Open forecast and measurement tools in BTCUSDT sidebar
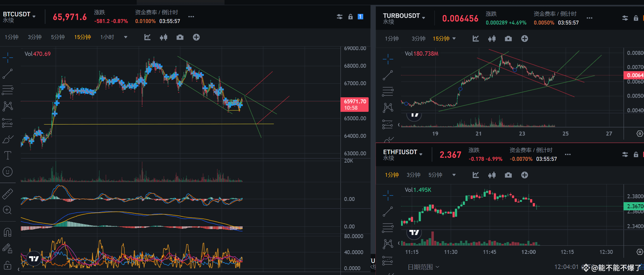The height and width of the screenshot is (275, 644). click(8, 123)
